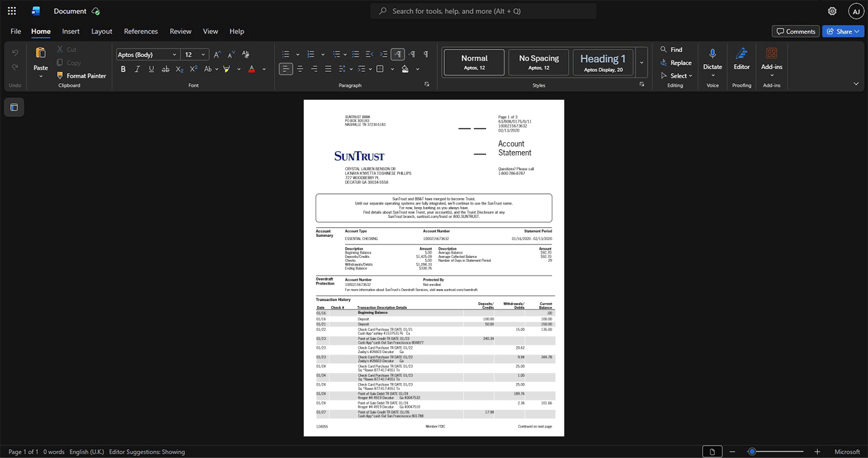This screenshot has height=458, width=868.
Task: Toggle Bold formatting
Action: click(x=123, y=69)
